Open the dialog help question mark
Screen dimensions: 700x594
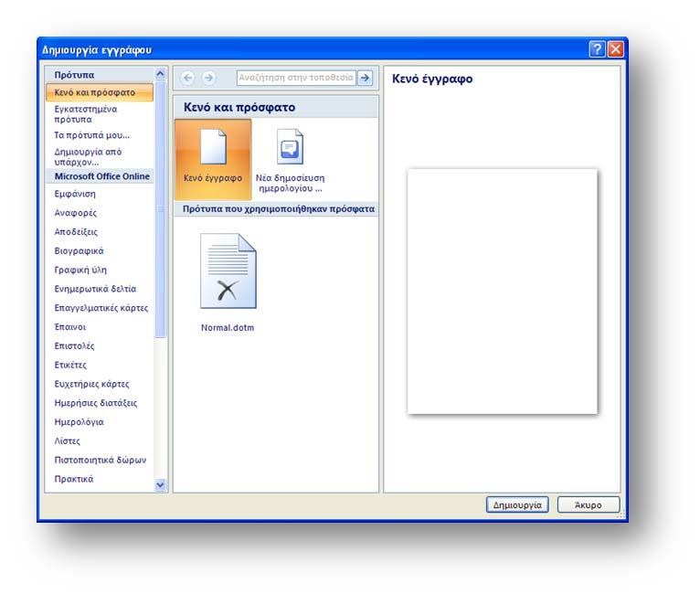(597, 49)
